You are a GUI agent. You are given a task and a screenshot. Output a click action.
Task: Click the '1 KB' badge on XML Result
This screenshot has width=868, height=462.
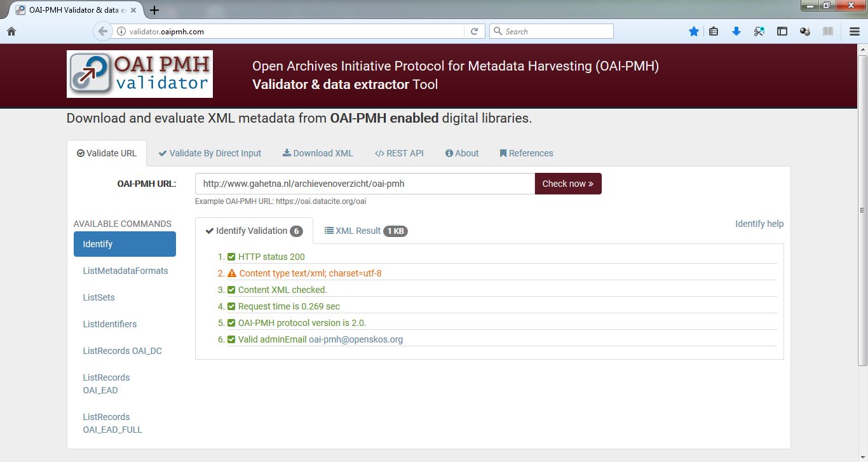(395, 231)
